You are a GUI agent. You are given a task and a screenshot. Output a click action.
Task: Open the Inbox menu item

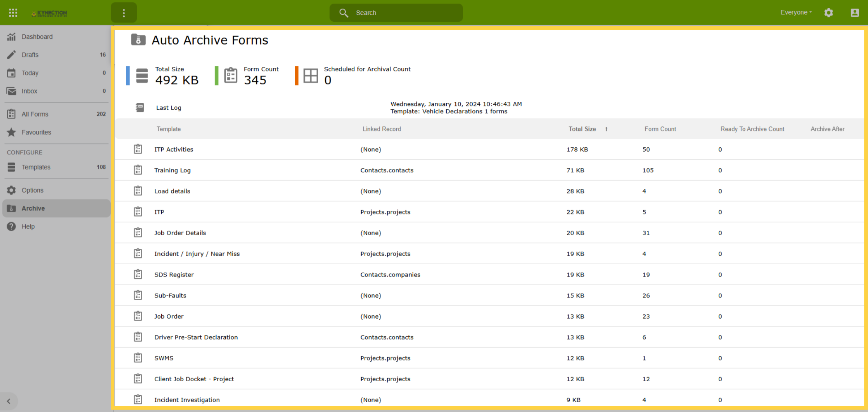pyautogui.click(x=56, y=91)
